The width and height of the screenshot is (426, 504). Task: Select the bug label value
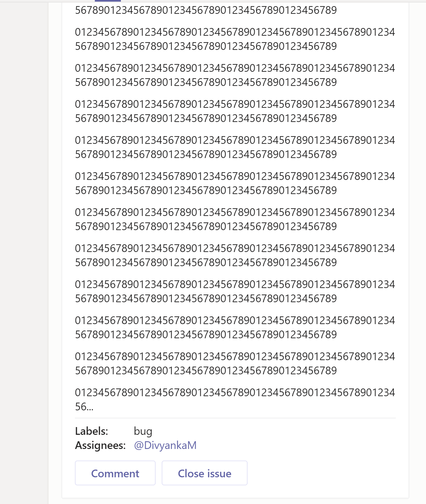coord(143,431)
